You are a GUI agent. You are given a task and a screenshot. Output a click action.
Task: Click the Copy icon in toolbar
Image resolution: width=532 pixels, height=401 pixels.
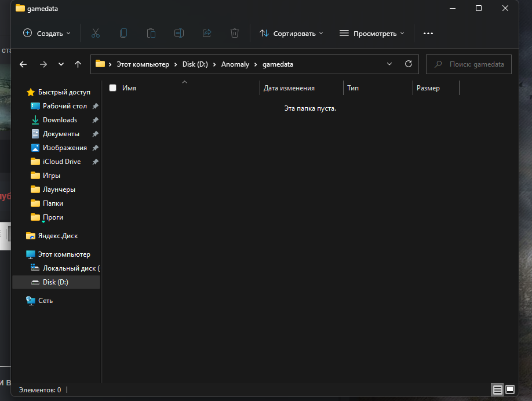[123, 33]
